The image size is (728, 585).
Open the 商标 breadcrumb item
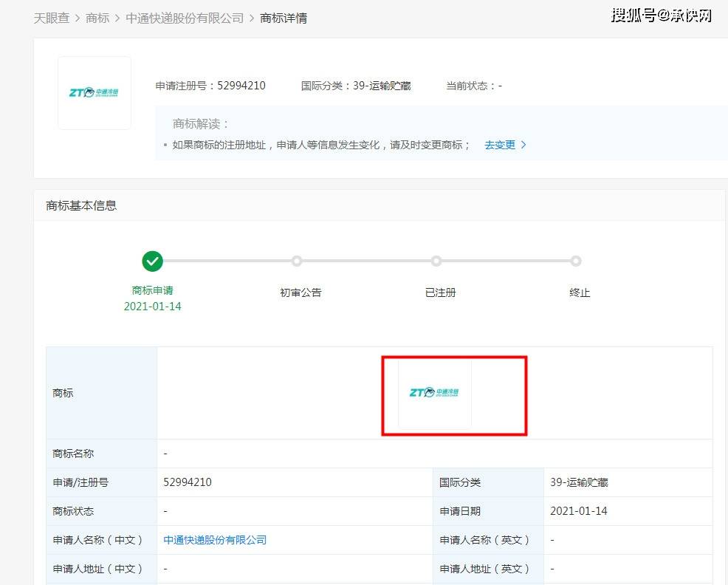(x=97, y=18)
